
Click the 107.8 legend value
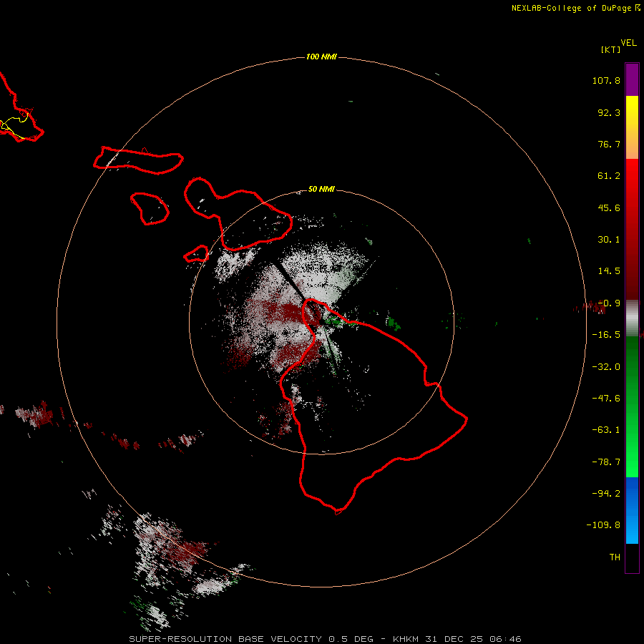(606, 80)
